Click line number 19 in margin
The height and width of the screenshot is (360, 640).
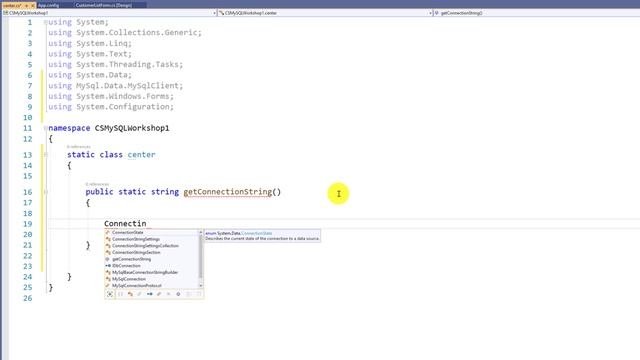point(27,224)
